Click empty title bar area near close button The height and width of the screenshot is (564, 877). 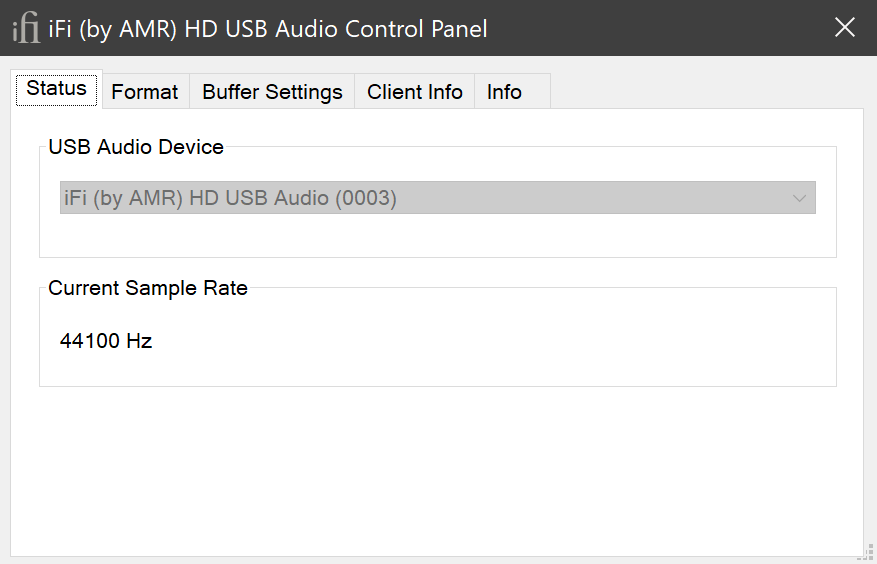(x=700, y=28)
